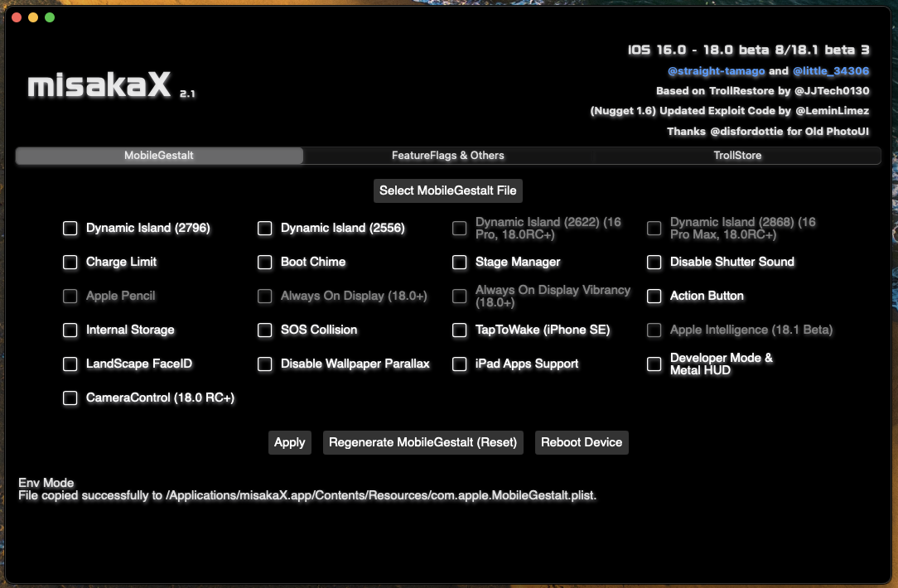Click Regenerate MobileGestalt (Reset)
Viewport: 898px width, 588px height.
(423, 442)
